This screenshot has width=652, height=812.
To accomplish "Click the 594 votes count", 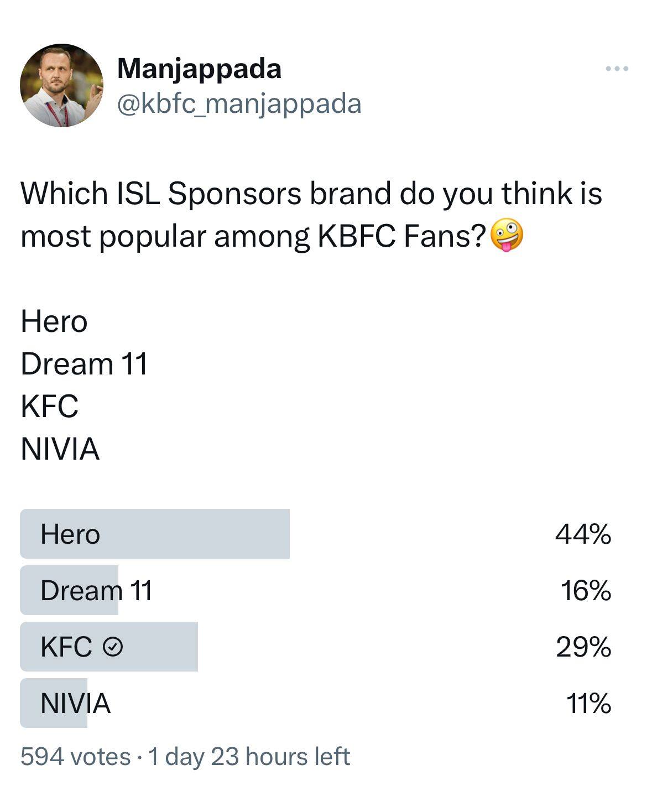I will click(x=75, y=757).
